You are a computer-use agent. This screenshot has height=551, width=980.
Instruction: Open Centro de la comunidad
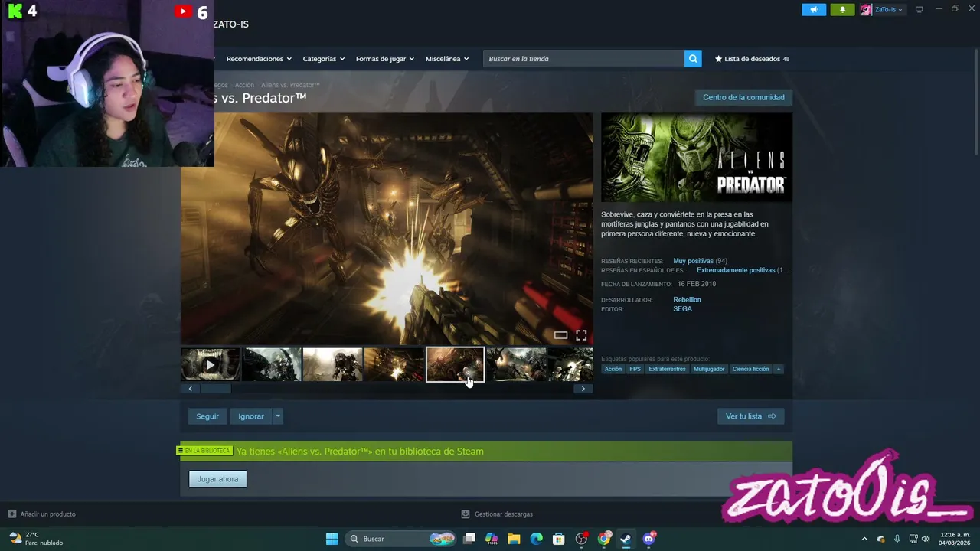[x=743, y=97]
